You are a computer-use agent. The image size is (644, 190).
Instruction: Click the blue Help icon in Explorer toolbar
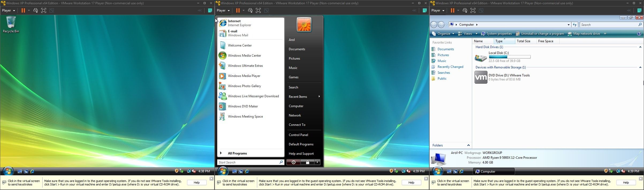639,34
